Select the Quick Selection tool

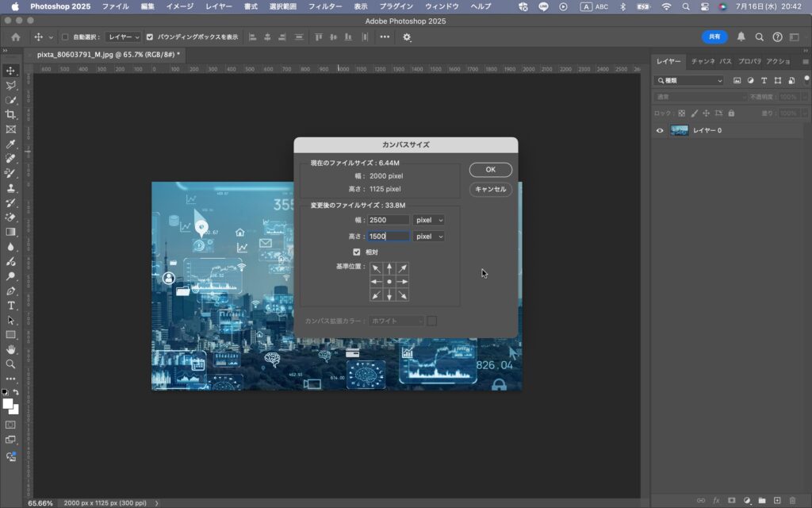pos(10,100)
